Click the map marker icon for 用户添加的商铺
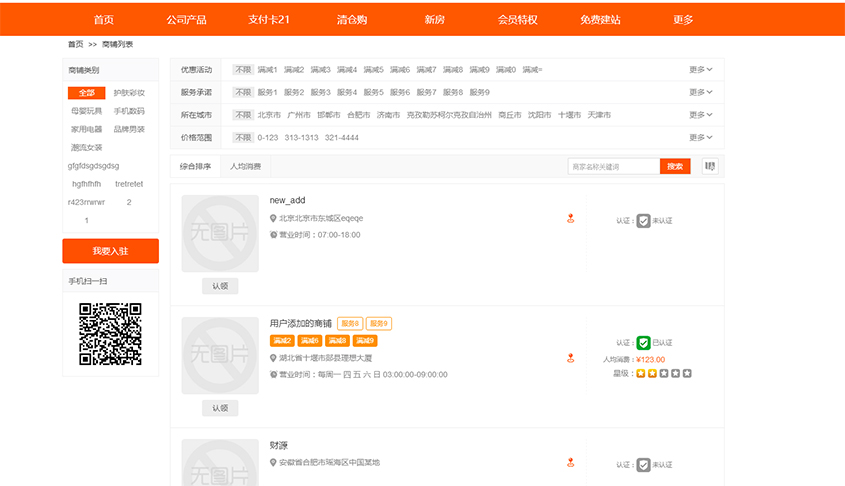 coord(571,357)
